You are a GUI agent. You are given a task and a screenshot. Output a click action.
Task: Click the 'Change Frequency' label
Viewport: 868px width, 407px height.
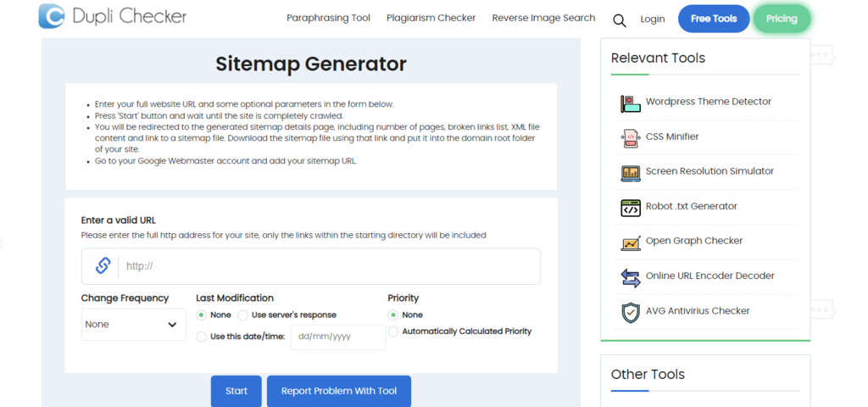125,298
